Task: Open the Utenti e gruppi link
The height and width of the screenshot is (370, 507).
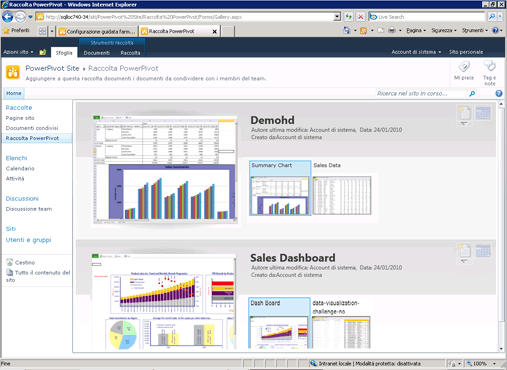Action: point(28,240)
